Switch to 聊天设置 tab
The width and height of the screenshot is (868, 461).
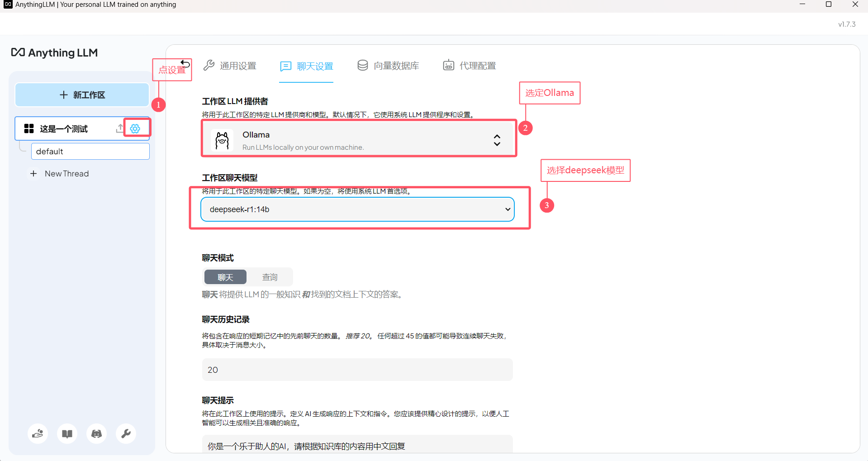[306, 67]
